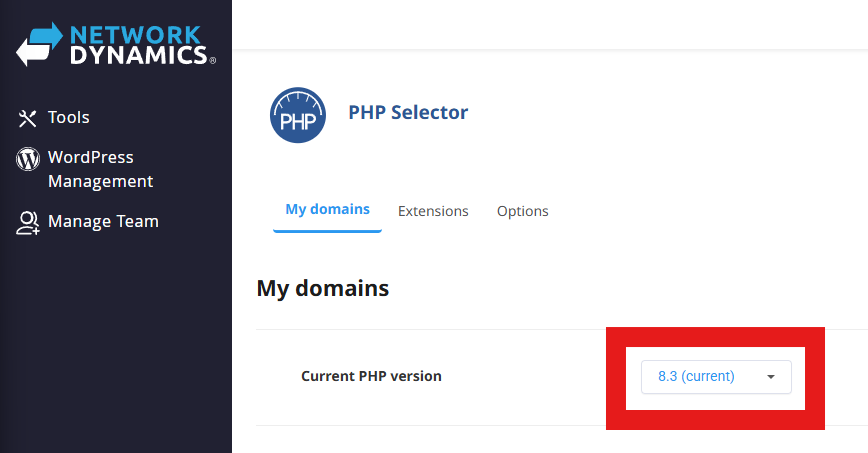Image resolution: width=868 pixels, height=453 pixels.
Task: Open the 8.3 (current) version dropdown
Action: (x=706, y=377)
